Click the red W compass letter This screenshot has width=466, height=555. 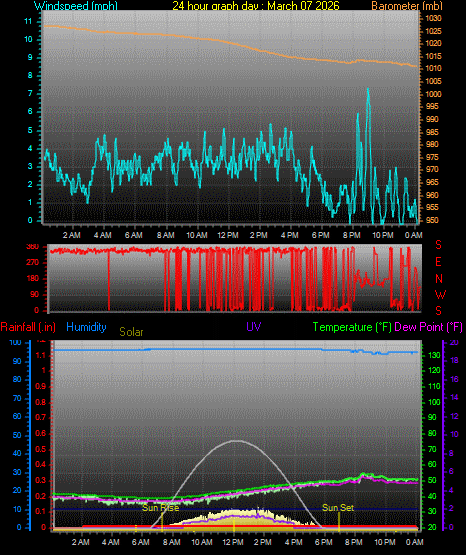coord(440,294)
